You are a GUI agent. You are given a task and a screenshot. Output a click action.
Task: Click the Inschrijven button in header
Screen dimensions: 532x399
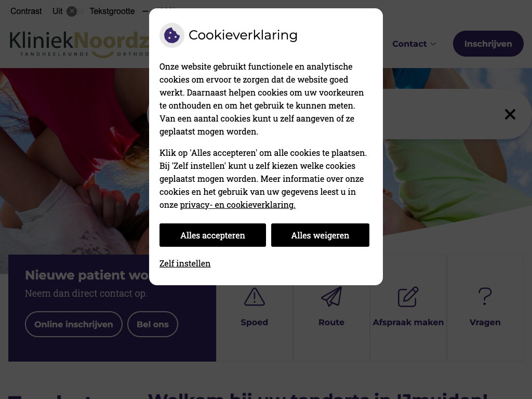pos(488,44)
